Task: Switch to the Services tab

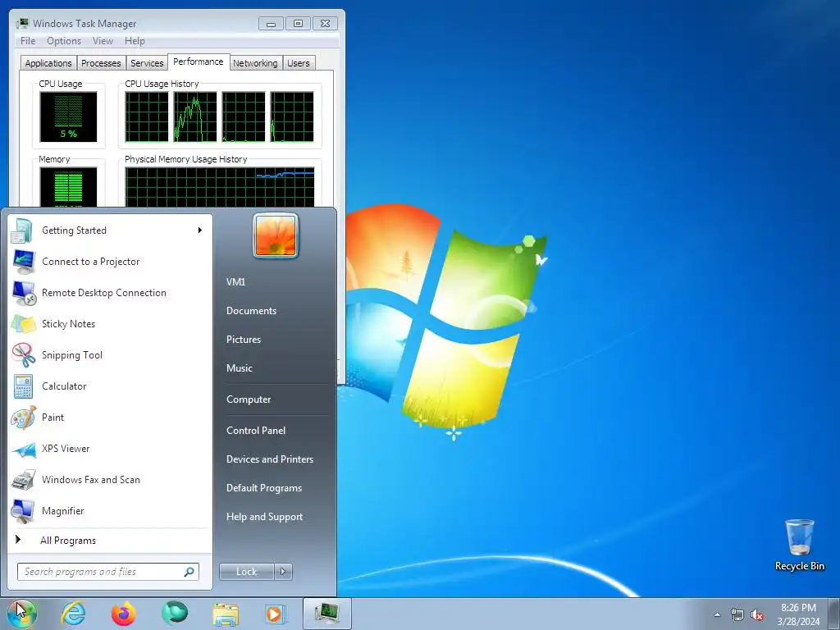Action: click(x=147, y=63)
